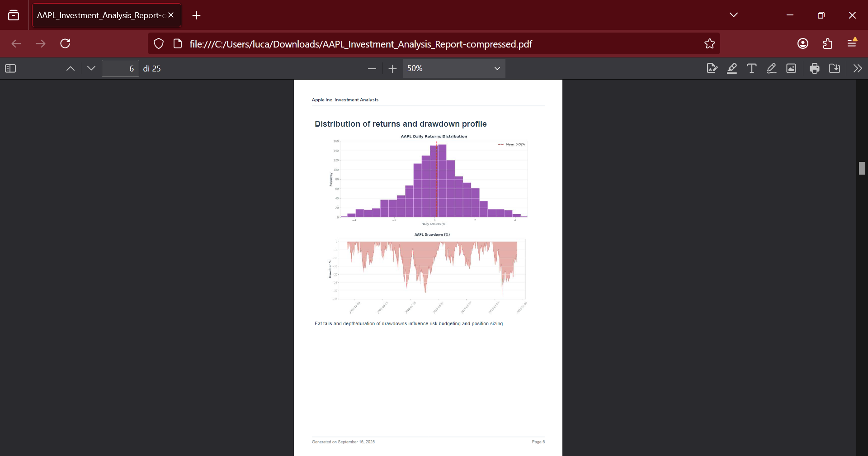Select the highlight tool
This screenshot has height=456, width=868.
[732, 68]
